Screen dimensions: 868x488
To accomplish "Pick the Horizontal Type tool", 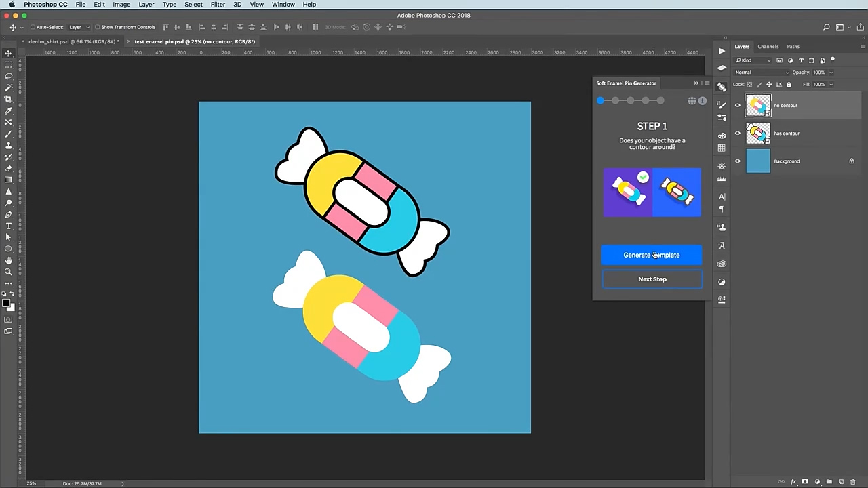I will click(x=9, y=226).
